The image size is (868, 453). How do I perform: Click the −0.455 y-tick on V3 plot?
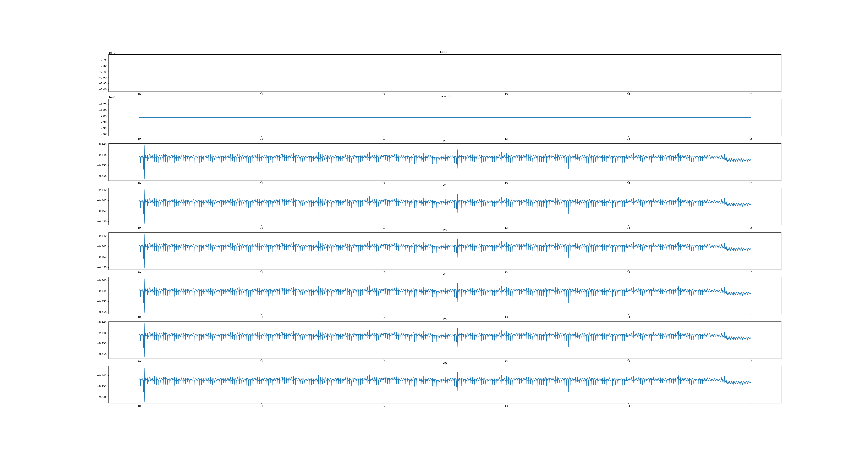(x=102, y=268)
